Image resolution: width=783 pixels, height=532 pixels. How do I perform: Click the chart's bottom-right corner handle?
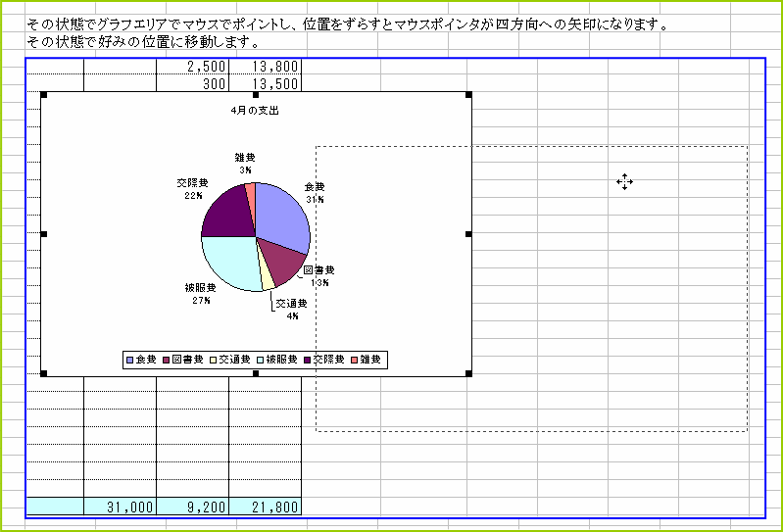click(x=468, y=373)
